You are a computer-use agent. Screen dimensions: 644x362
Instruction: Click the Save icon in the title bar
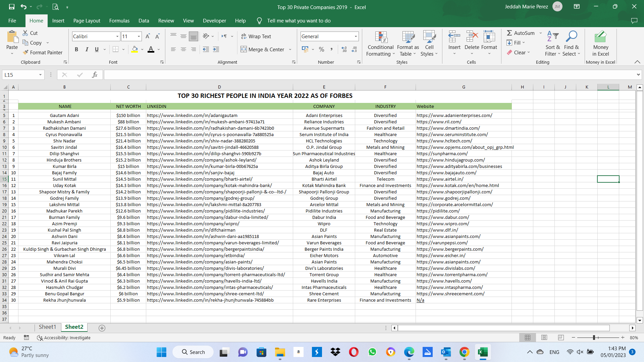[x=12, y=7]
